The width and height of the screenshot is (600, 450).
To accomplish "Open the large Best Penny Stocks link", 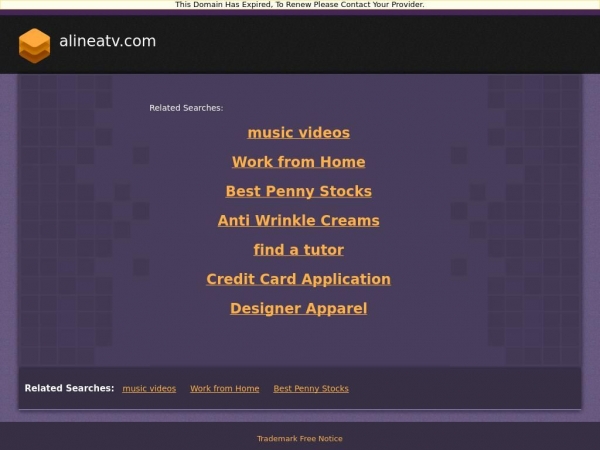I will [x=298, y=191].
